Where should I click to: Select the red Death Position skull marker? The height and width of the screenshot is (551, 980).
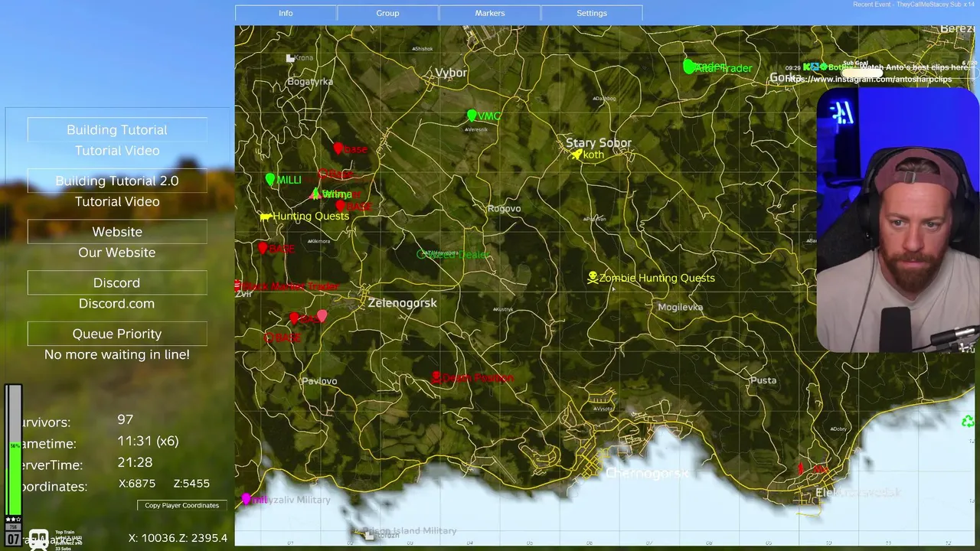[436, 377]
